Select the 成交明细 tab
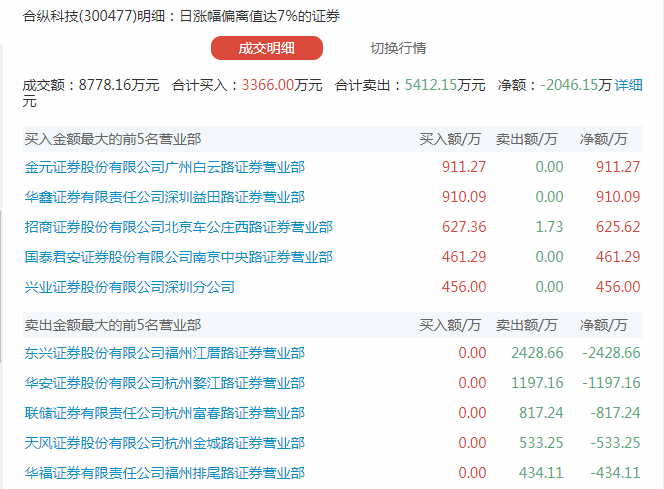 267,48
